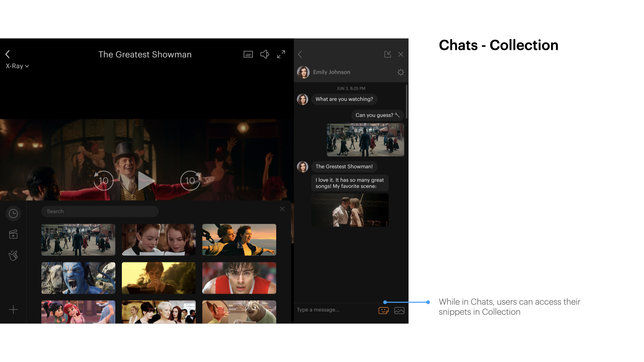Play the video
The image size is (644, 362).
(147, 181)
